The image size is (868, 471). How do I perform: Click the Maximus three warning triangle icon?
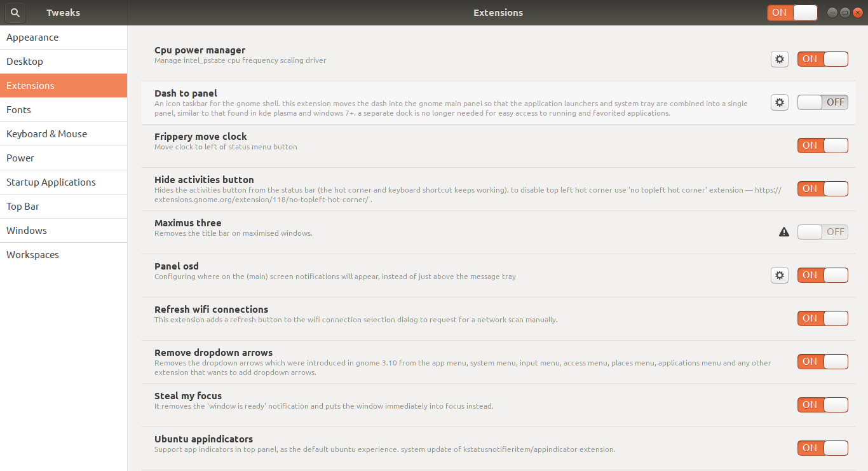784,232
